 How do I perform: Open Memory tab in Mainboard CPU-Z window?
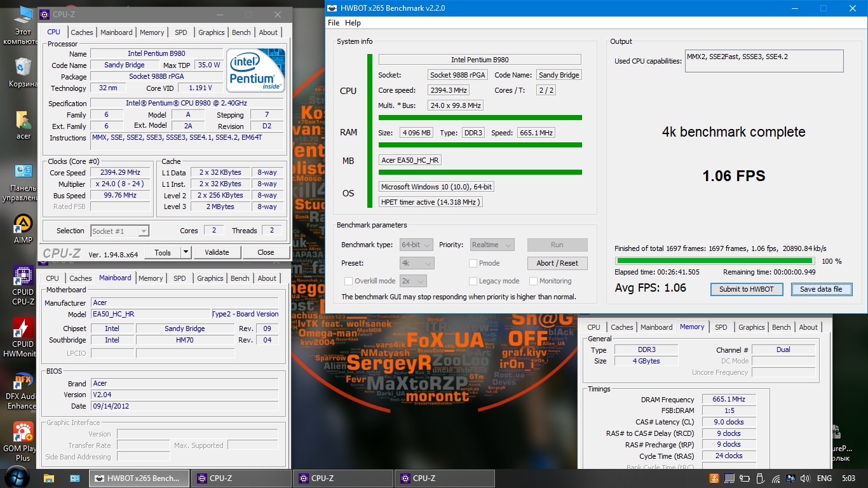[x=151, y=278]
